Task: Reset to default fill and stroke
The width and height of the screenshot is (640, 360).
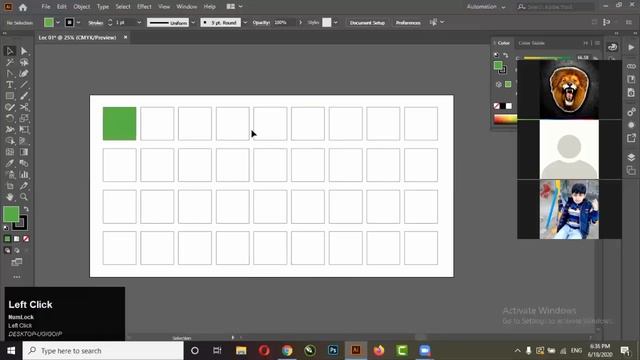Action: click(x=6, y=228)
